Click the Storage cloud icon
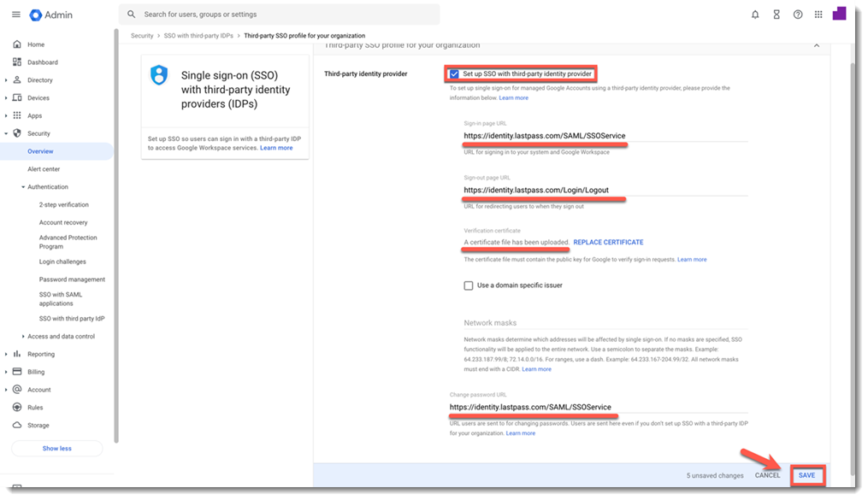The height and width of the screenshot is (500, 868). pyautogui.click(x=17, y=426)
